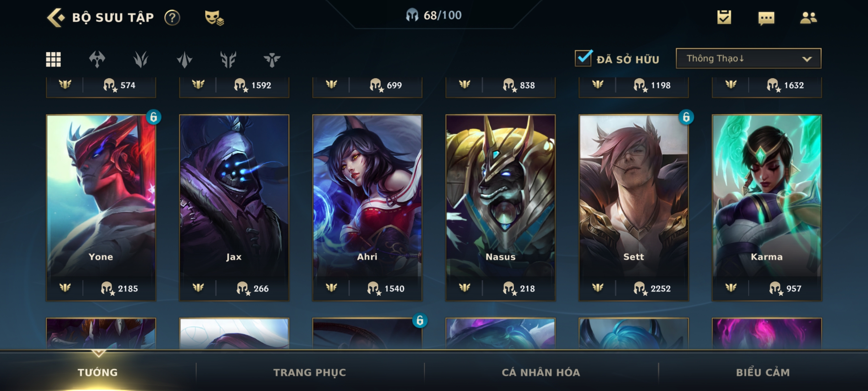Filter champions by the third role icon

point(184,59)
